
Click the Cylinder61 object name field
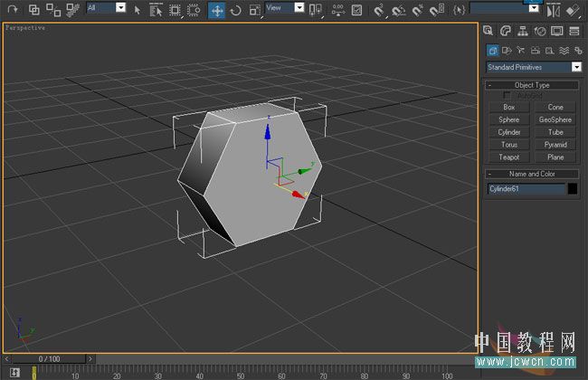click(x=526, y=189)
